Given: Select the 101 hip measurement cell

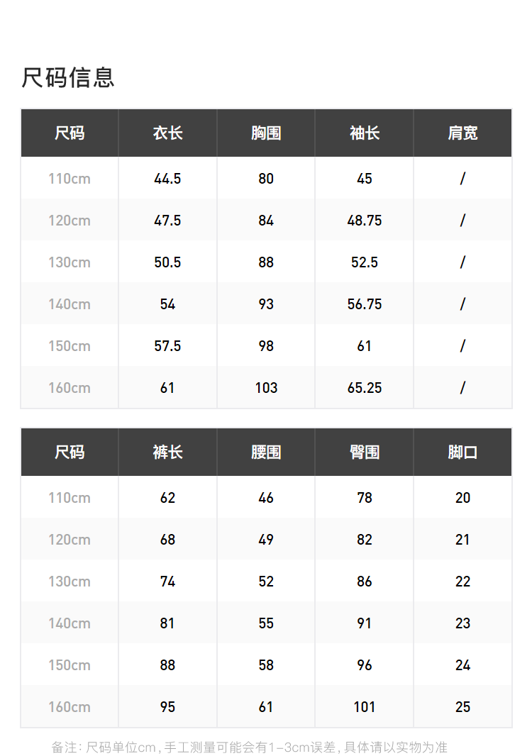Looking at the screenshot, I should (365, 707).
